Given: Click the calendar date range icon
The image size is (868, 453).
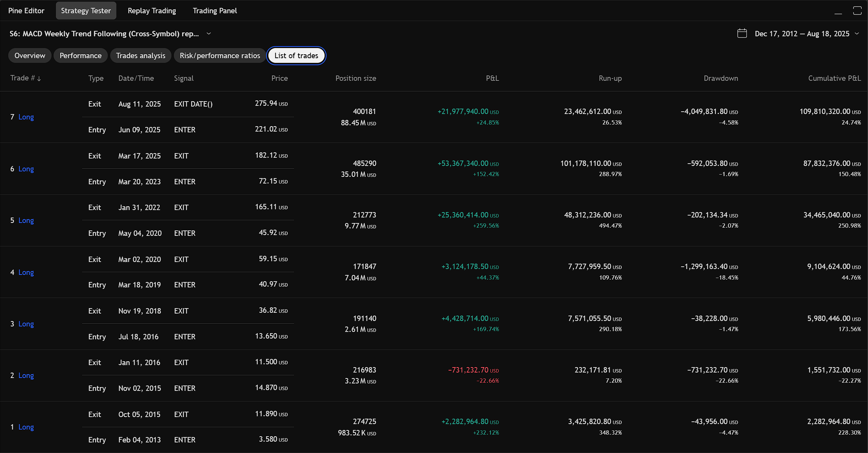Looking at the screenshot, I should [742, 34].
